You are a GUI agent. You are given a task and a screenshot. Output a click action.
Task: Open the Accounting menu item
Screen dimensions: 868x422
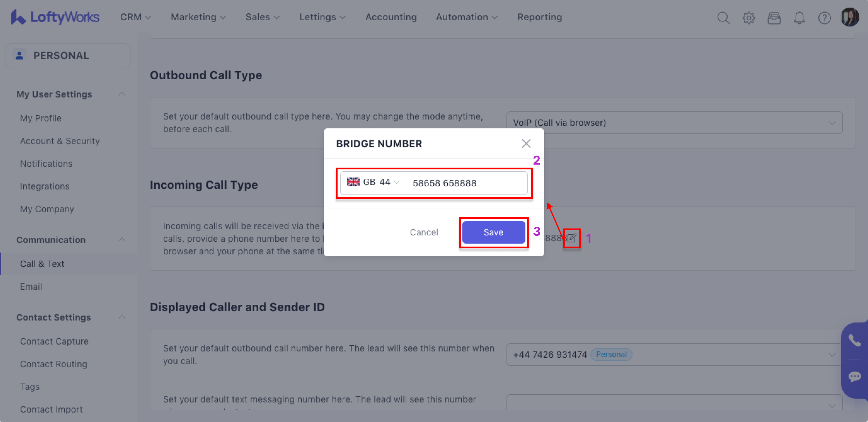(391, 17)
